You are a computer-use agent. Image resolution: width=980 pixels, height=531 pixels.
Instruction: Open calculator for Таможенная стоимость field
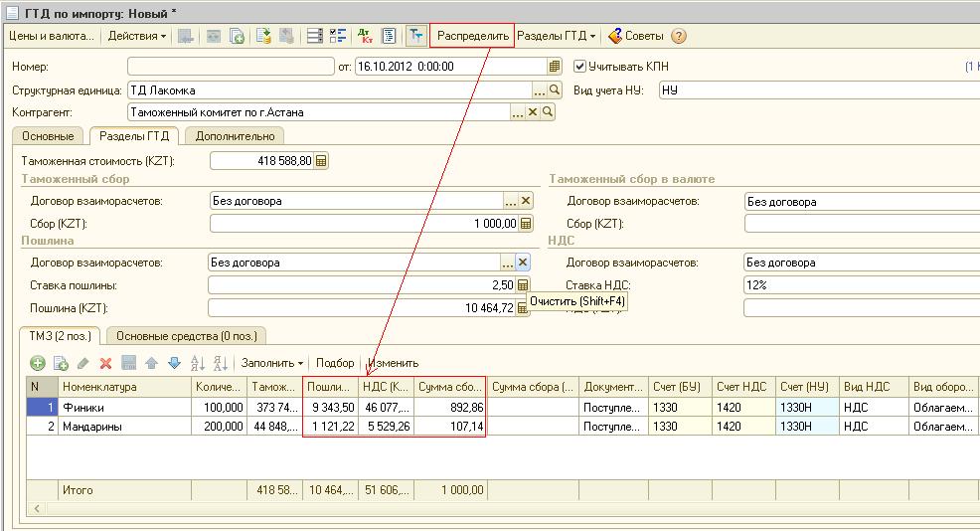point(321,161)
